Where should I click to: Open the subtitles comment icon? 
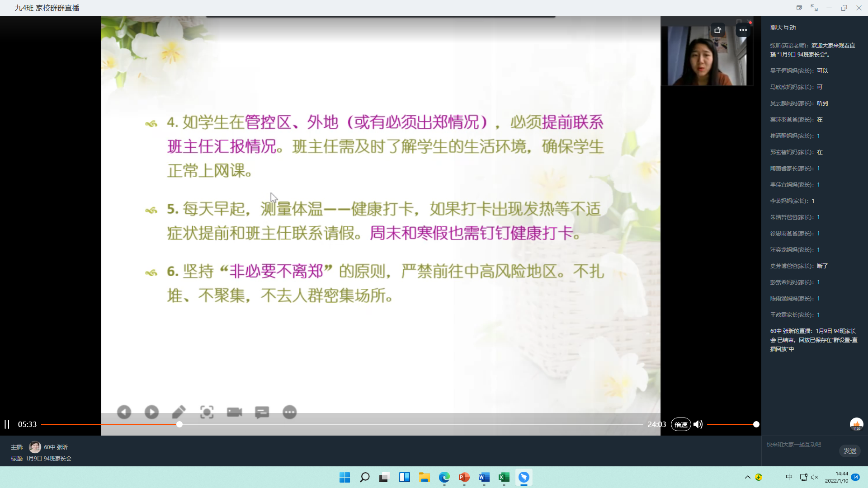click(262, 412)
